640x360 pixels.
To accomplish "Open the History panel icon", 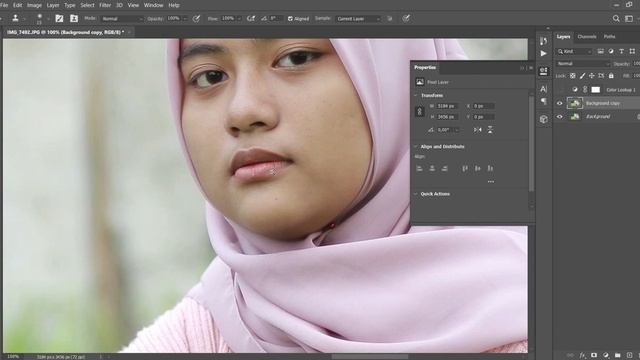I will [543, 41].
